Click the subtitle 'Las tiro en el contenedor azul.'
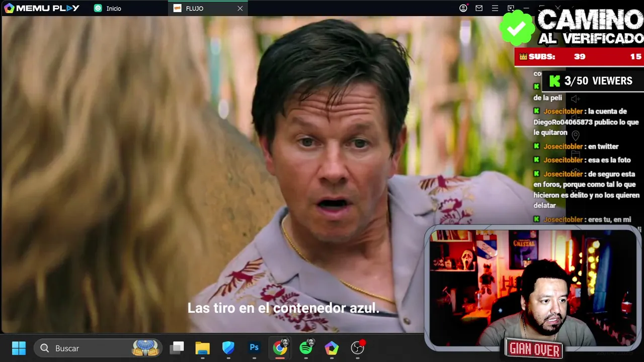Viewport: 644px width, 362px height. 283,308
